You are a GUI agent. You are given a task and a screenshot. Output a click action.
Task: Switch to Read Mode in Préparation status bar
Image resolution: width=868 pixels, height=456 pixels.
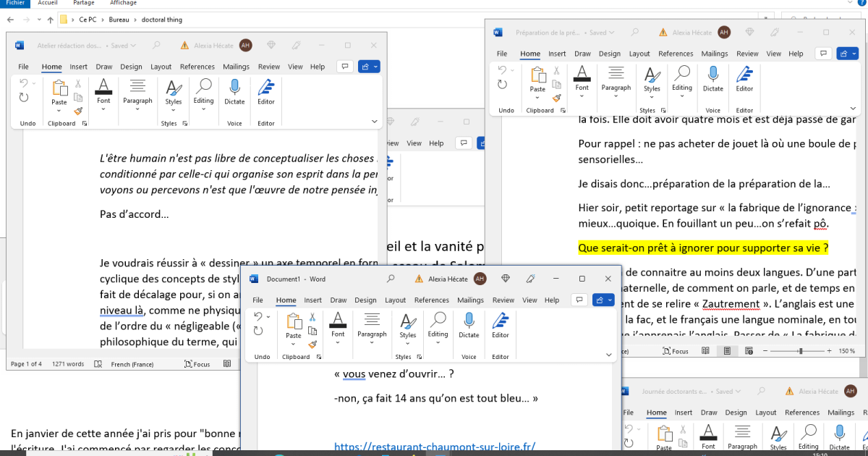706,351
